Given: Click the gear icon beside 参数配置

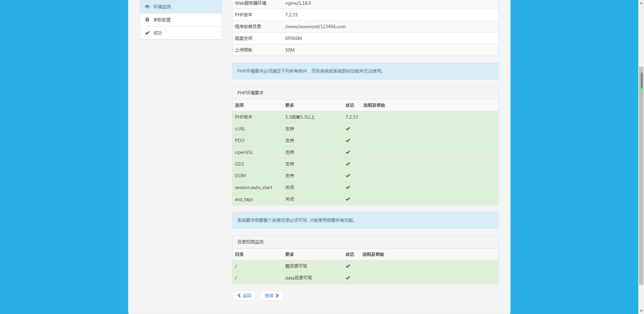Looking at the screenshot, I should 147,20.
